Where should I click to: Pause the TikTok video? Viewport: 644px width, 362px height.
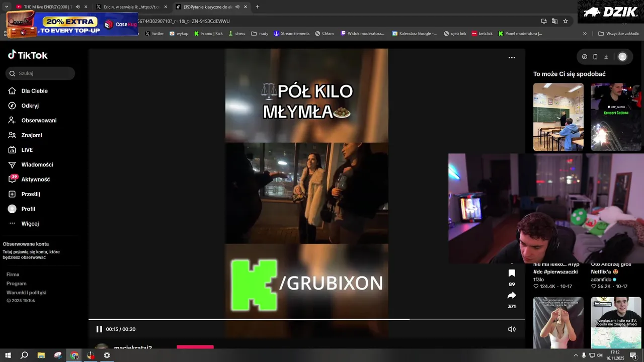point(99,329)
